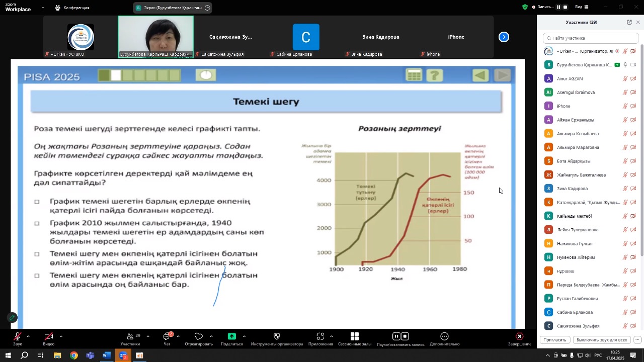Pop out the participants panel
This screenshot has height=362, width=644.
point(629,22)
